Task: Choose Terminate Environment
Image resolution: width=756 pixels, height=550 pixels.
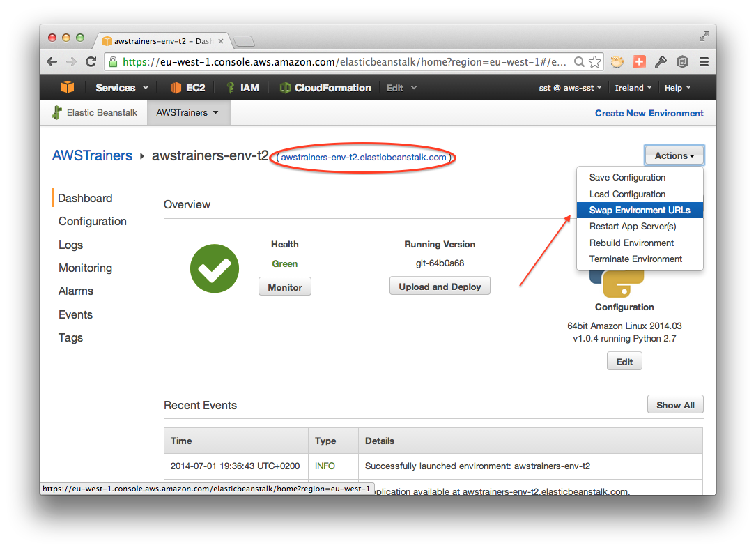Action: click(640, 259)
